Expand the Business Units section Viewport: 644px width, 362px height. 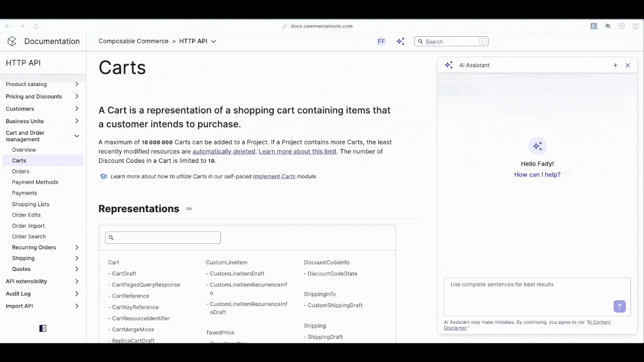pos(76,121)
